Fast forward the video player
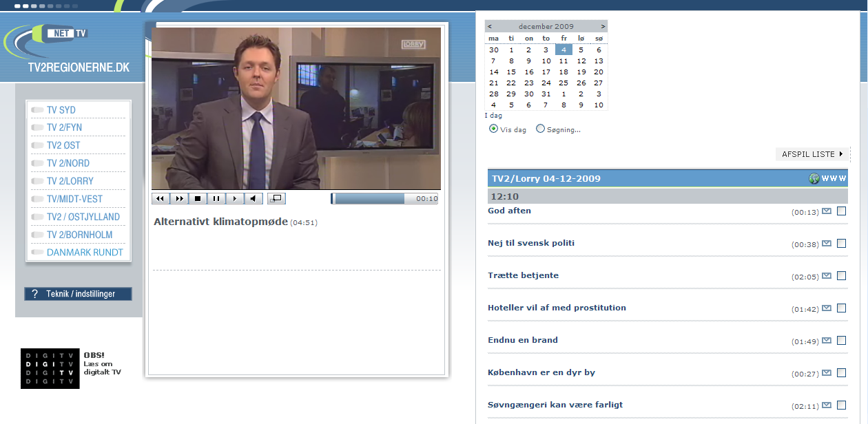The height and width of the screenshot is (424, 868). point(179,199)
